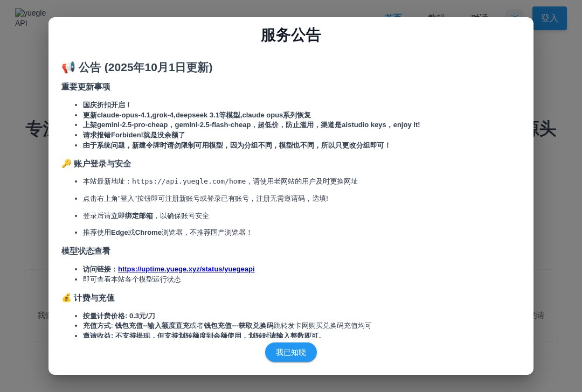Click 我已知晓 to dismiss the announcement
The width and height of the screenshot is (582, 392).
[x=291, y=352]
